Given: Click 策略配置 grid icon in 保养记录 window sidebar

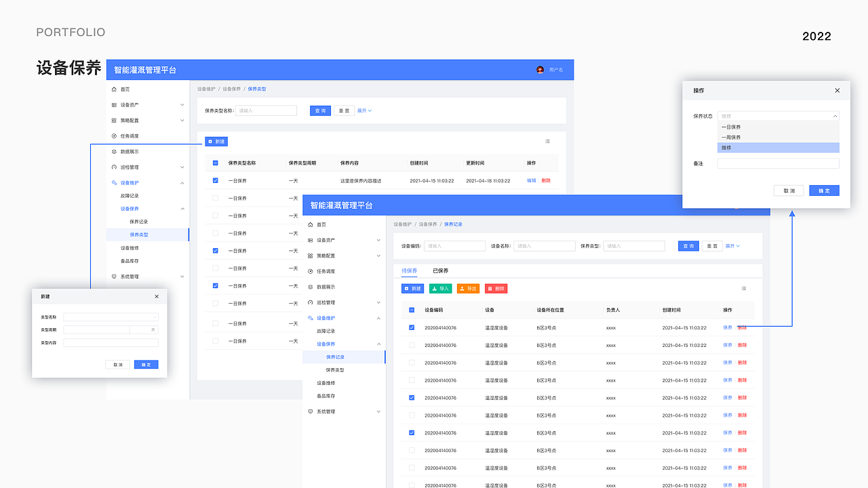Looking at the screenshot, I should pyautogui.click(x=311, y=256).
